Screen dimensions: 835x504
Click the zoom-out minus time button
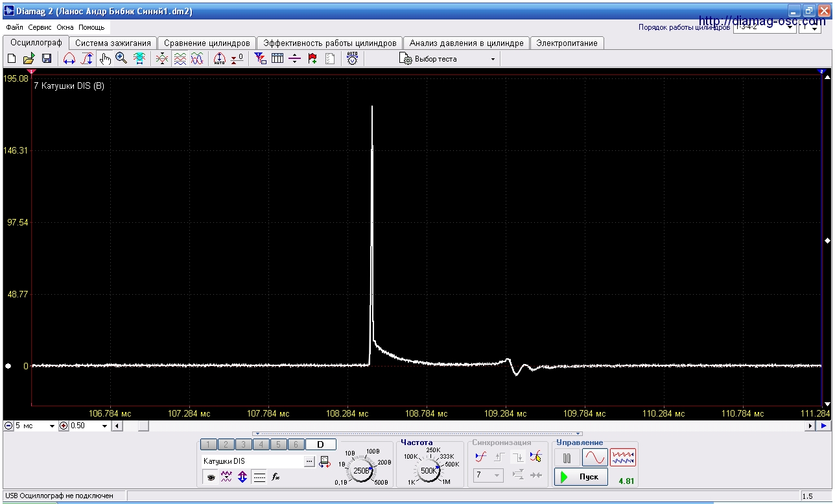(x=8, y=426)
